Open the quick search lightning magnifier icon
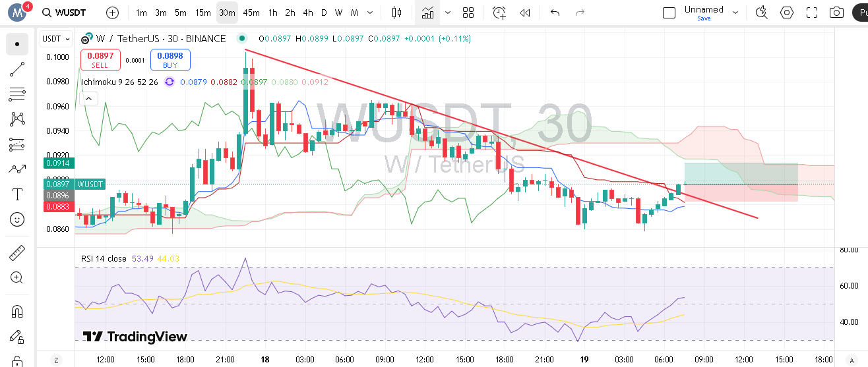Image resolution: width=868 pixels, height=367 pixels. (762, 13)
